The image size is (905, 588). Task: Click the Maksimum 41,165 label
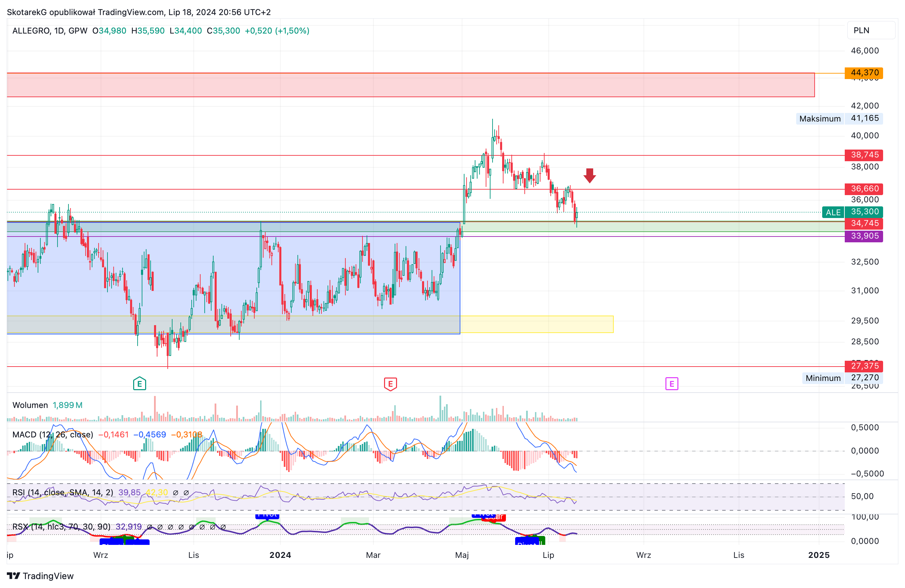tap(839, 119)
